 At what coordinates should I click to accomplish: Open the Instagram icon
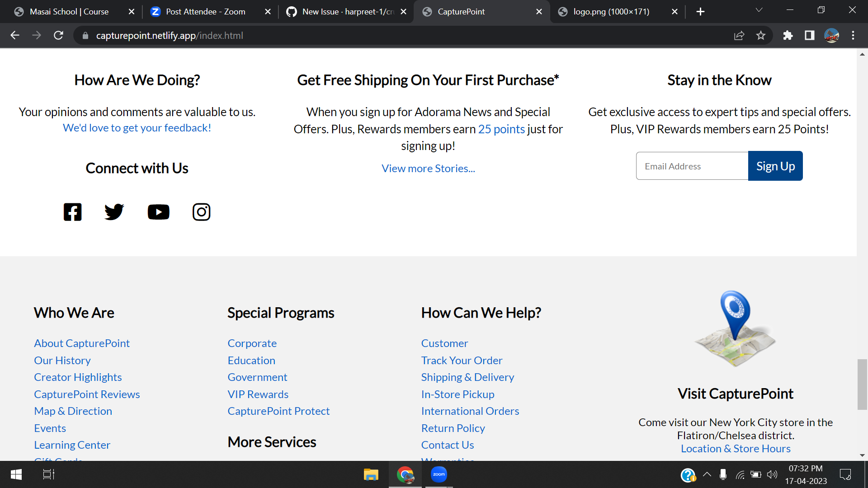pos(201,212)
